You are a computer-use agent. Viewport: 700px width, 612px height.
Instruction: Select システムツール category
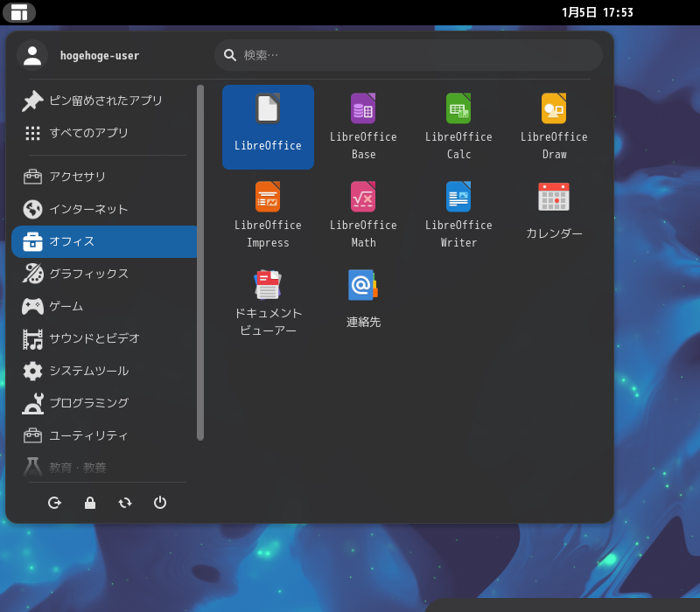pyautogui.click(x=104, y=371)
